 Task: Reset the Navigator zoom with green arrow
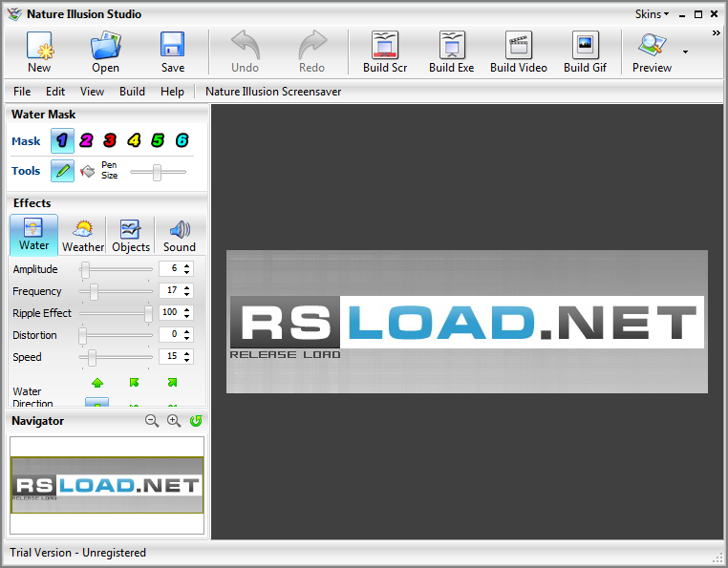coord(196,421)
